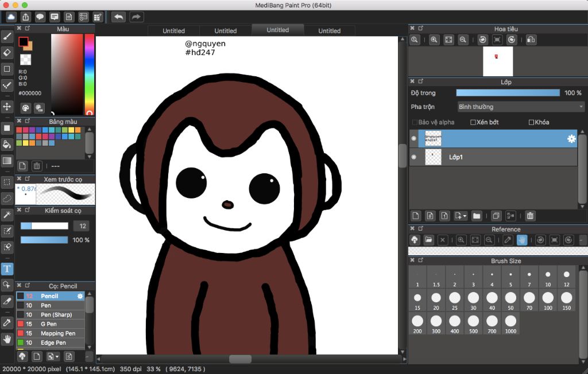
Task: Select the G Pen brush
Action: pyautogui.click(x=48, y=324)
